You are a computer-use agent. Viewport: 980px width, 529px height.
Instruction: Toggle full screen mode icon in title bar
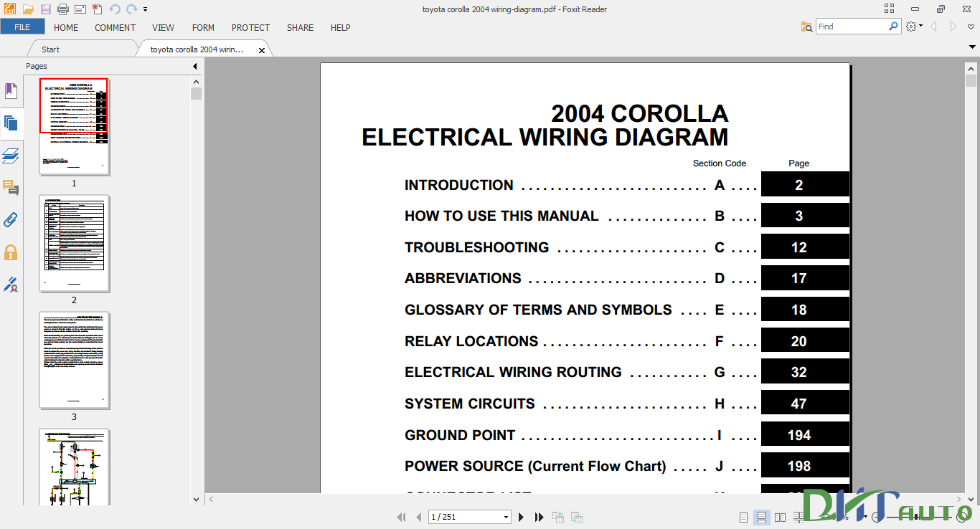(x=890, y=9)
